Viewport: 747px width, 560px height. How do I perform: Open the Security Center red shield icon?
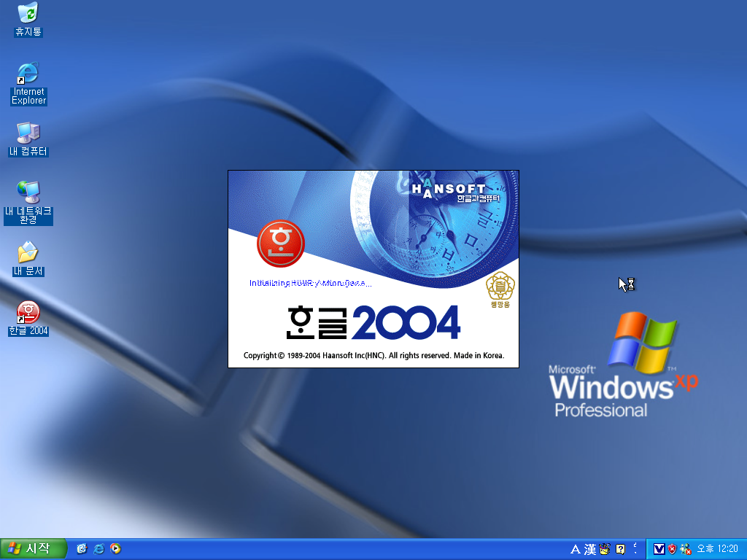tap(672, 550)
